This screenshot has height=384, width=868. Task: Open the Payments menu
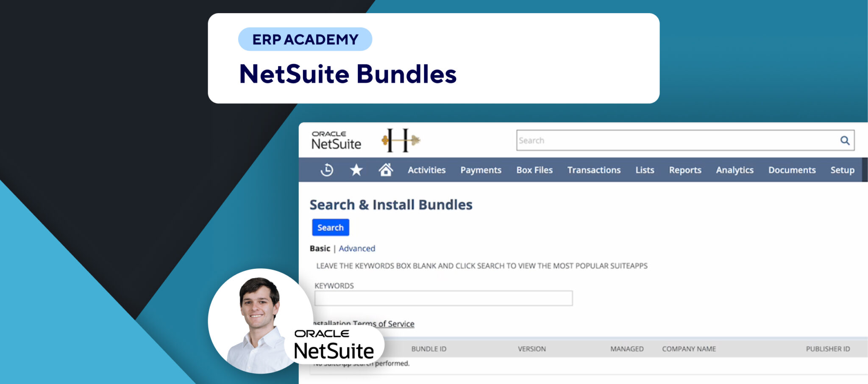click(x=481, y=170)
